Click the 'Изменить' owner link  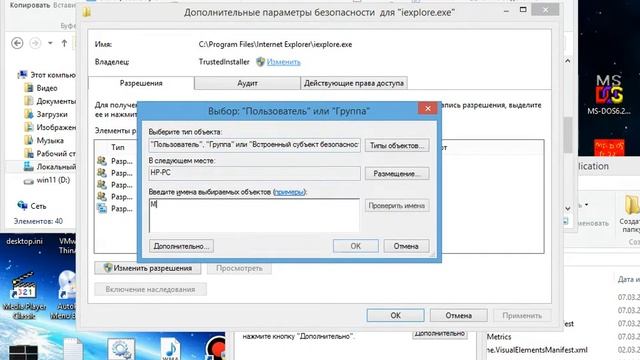(283, 62)
